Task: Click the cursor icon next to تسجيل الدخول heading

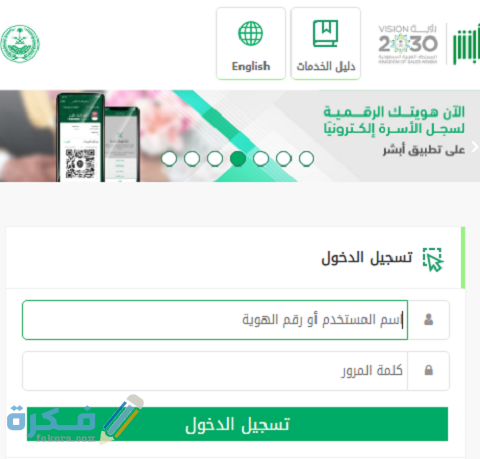Action: [x=433, y=259]
